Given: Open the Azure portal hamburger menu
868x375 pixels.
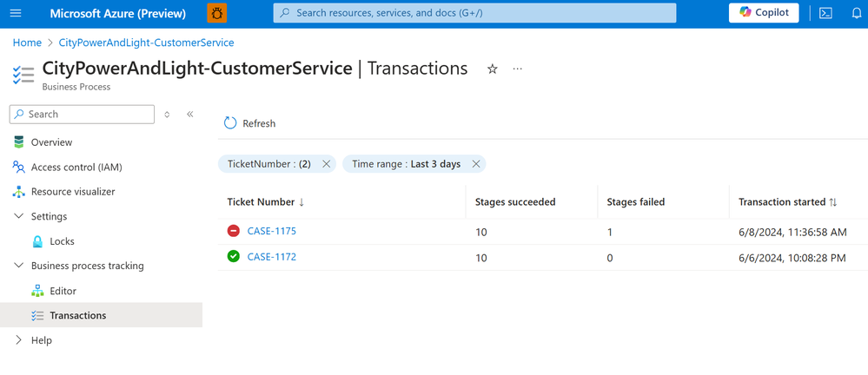Looking at the screenshot, I should click(16, 13).
